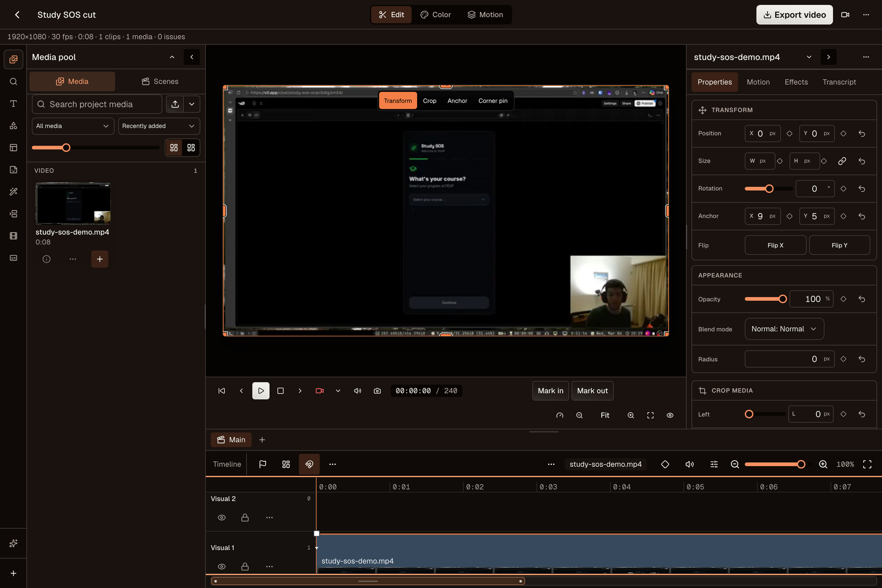This screenshot has width=882, height=588.
Task: Open the Recently added sort dropdown
Action: [x=159, y=126]
